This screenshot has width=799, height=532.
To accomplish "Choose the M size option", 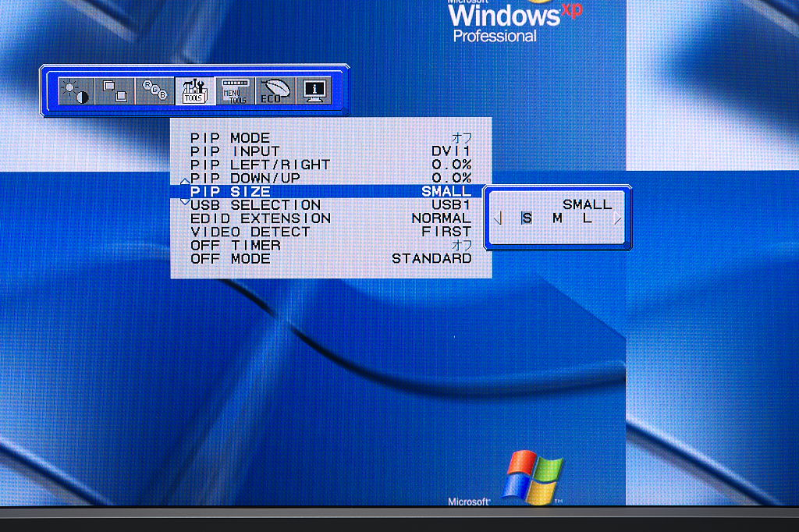I will [x=557, y=218].
